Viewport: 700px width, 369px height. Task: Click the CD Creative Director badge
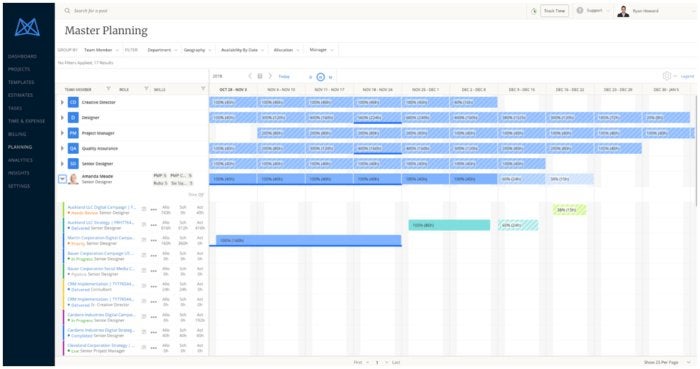click(x=73, y=102)
